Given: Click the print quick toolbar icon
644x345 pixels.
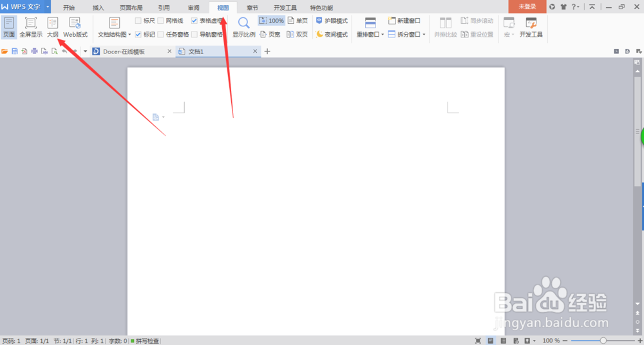Looking at the screenshot, I should click(35, 51).
